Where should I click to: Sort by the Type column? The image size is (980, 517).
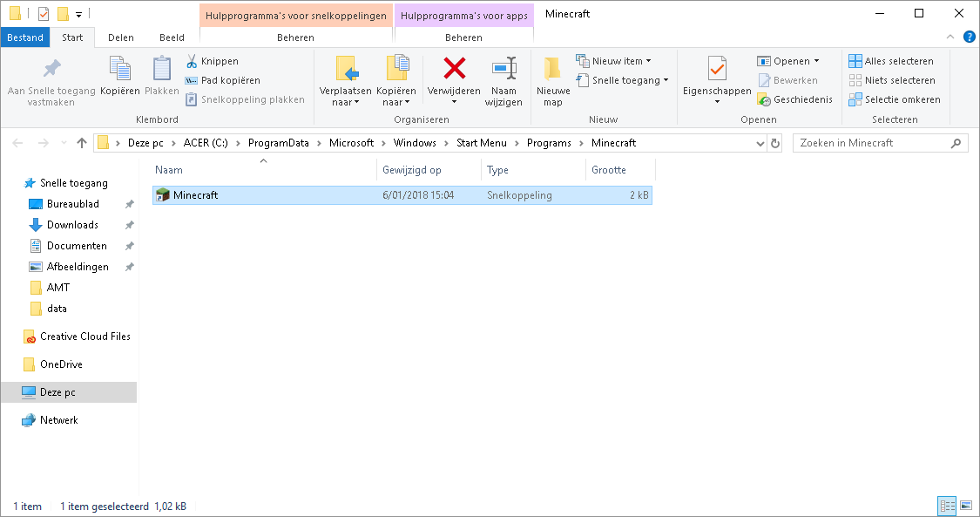533,170
